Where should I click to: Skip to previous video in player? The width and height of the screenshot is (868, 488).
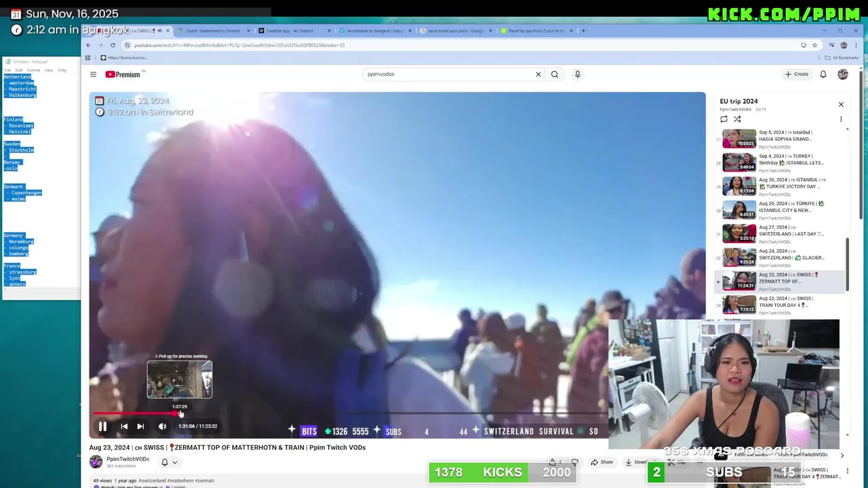(124, 426)
